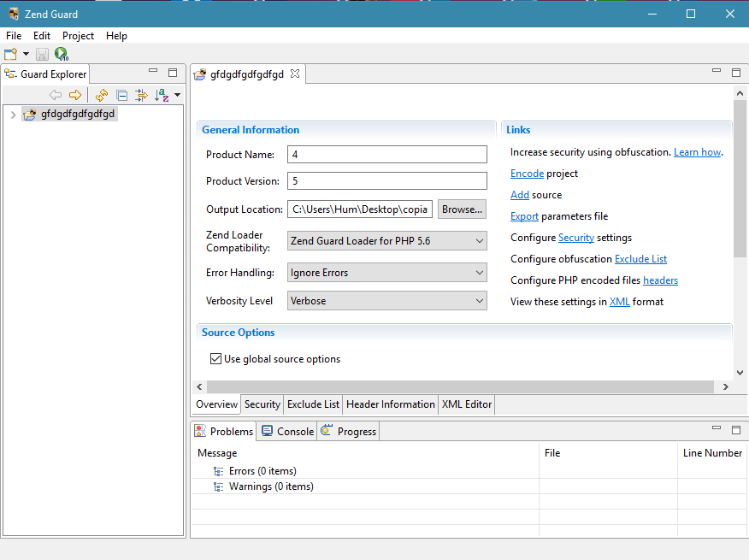The image size is (749, 560).
Task: Click the XML format link
Action: (x=620, y=302)
